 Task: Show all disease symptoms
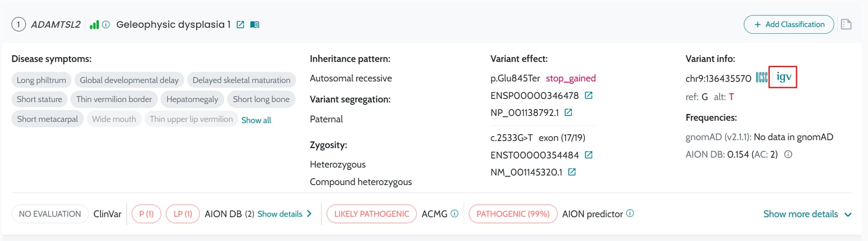click(256, 120)
